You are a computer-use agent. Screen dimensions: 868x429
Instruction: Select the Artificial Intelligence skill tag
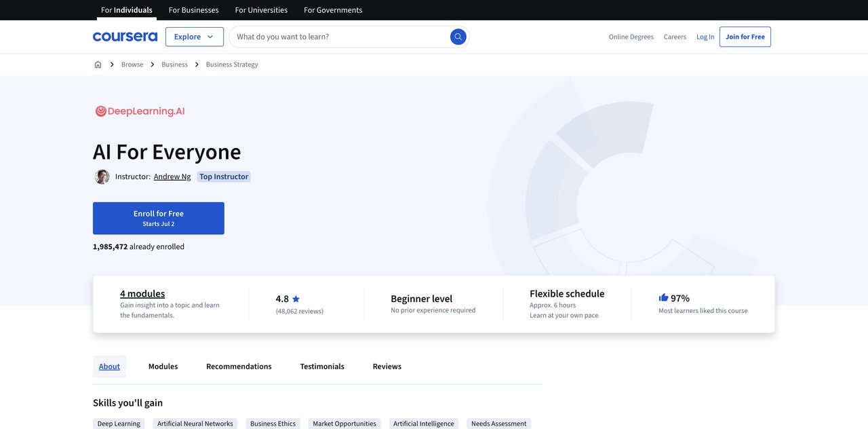(x=424, y=424)
